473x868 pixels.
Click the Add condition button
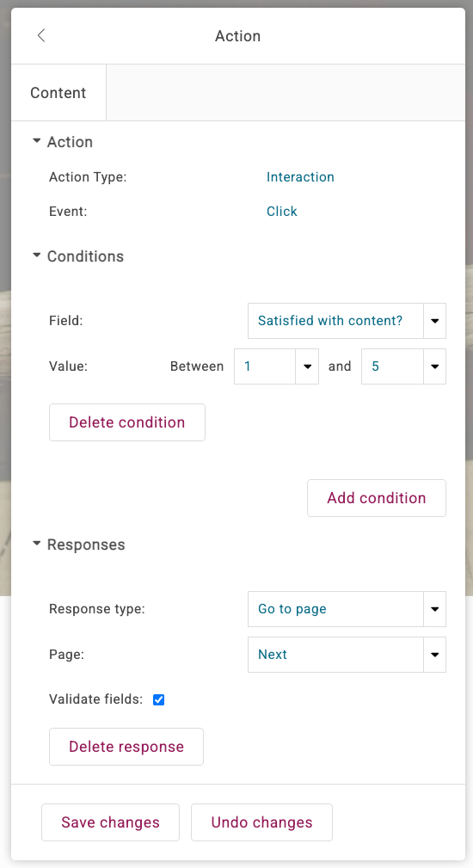tap(377, 498)
